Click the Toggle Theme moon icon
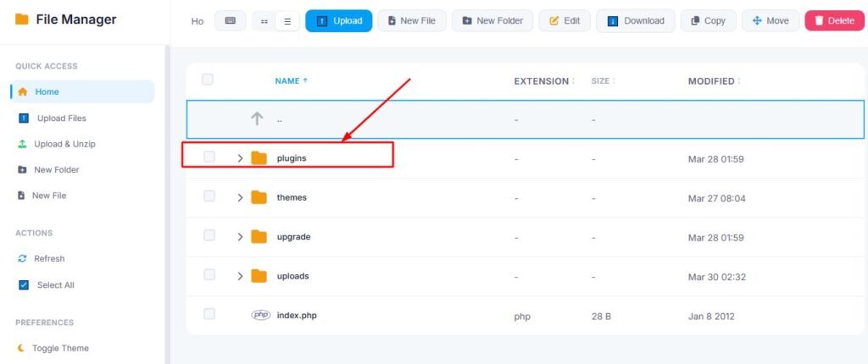 [22, 348]
